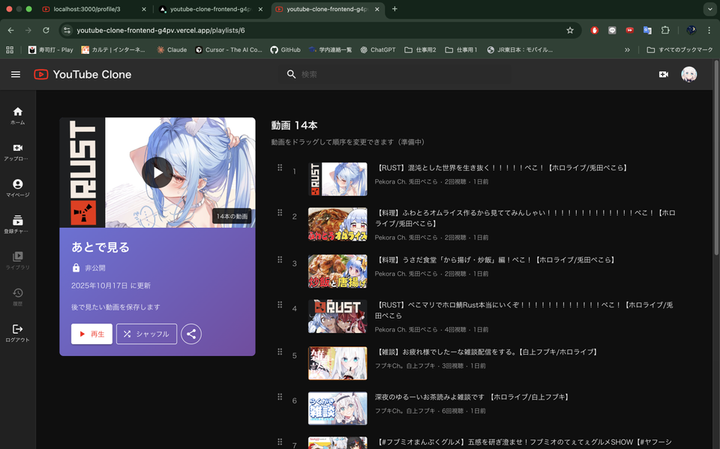Click the video upload camera icon in header
The image size is (720, 449).
(664, 74)
